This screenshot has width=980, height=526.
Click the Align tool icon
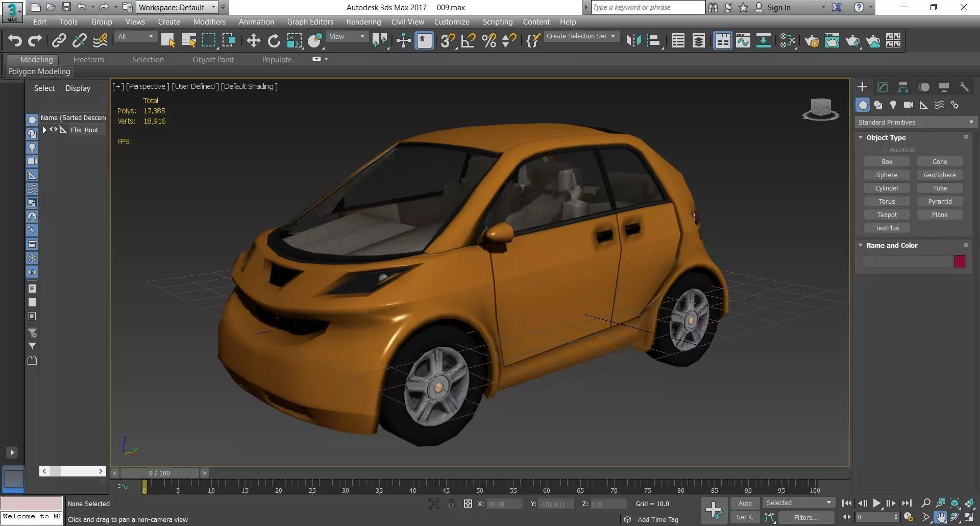click(x=654, y=41)
